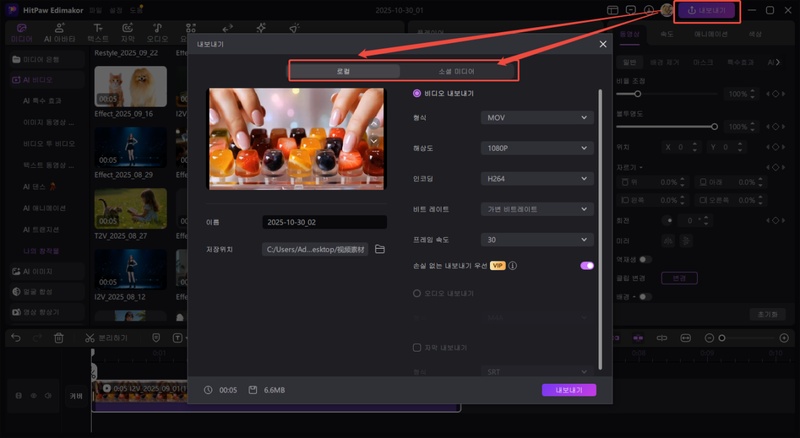Click the 초기화 reset button
This screenshot has height=438, width=800.
point(767,314)
